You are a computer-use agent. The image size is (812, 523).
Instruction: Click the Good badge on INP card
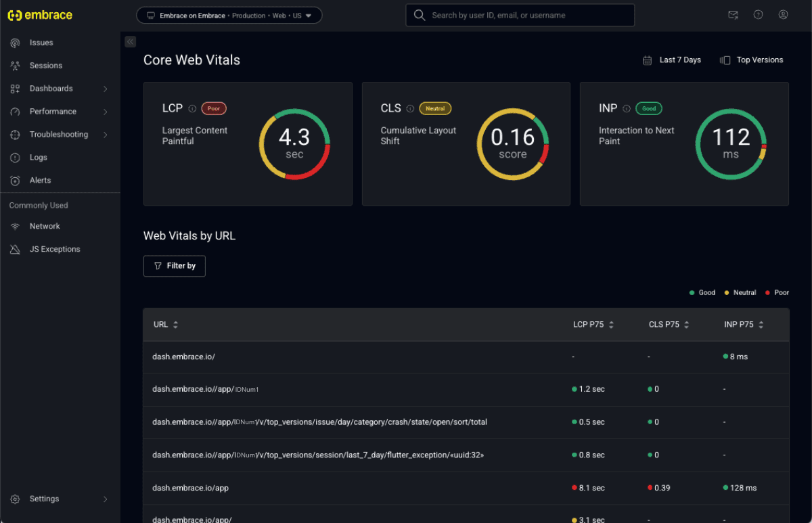coord(649,108)
